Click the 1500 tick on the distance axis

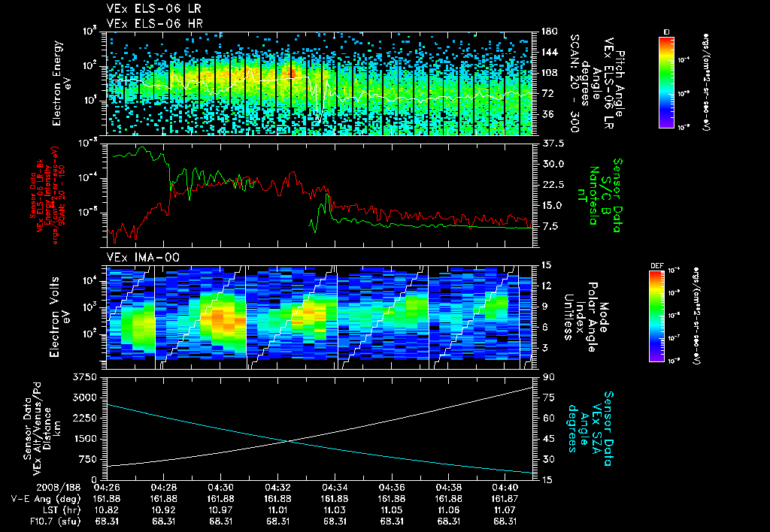coord(83,439)
